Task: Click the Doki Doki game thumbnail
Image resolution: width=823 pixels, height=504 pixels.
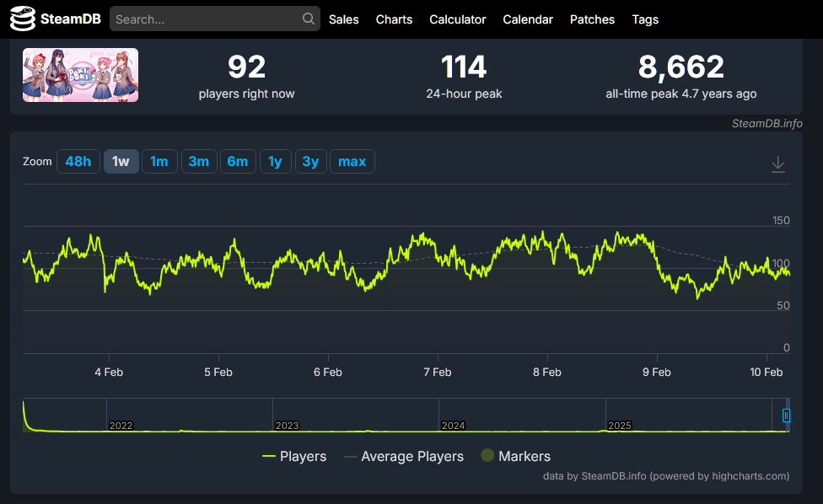Action: (80, 75)
